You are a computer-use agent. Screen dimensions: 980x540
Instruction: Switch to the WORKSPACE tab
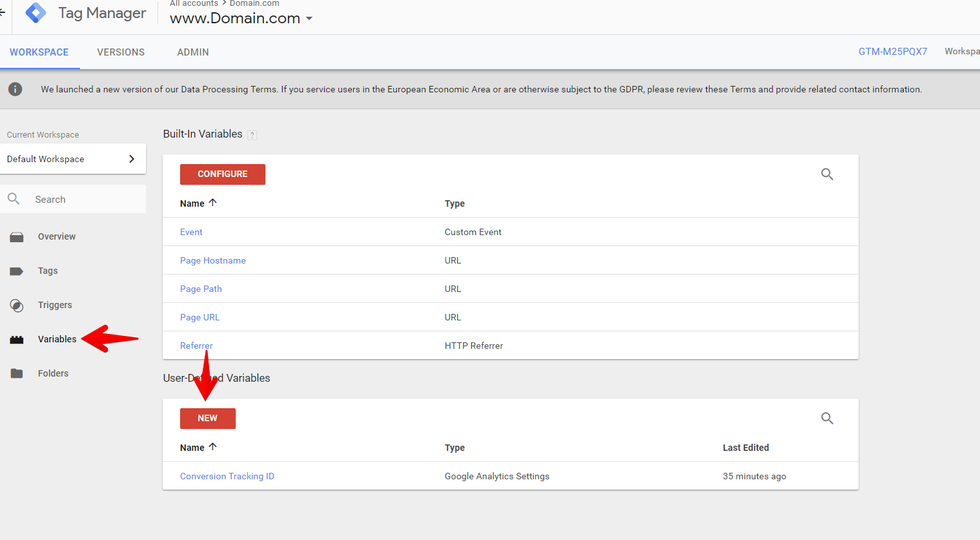pos(39,52)
